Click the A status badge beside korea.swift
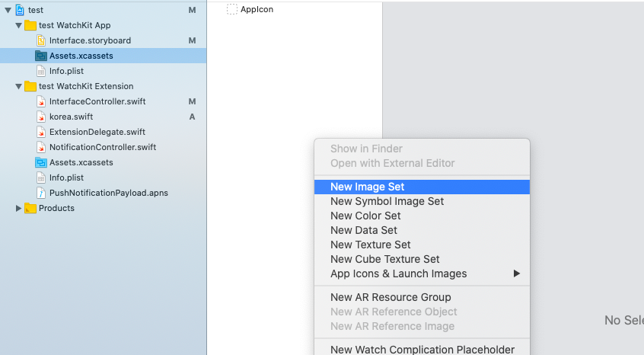The height and width of the screenshot is (355, 644). pos(192,117)
